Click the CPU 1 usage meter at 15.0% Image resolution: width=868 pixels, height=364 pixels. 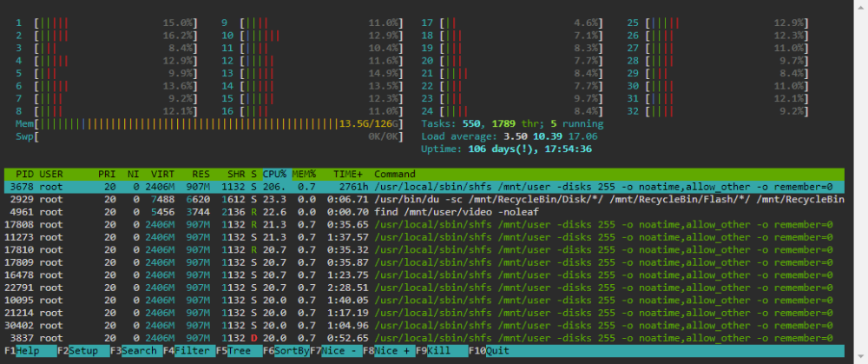coord(107,23)
